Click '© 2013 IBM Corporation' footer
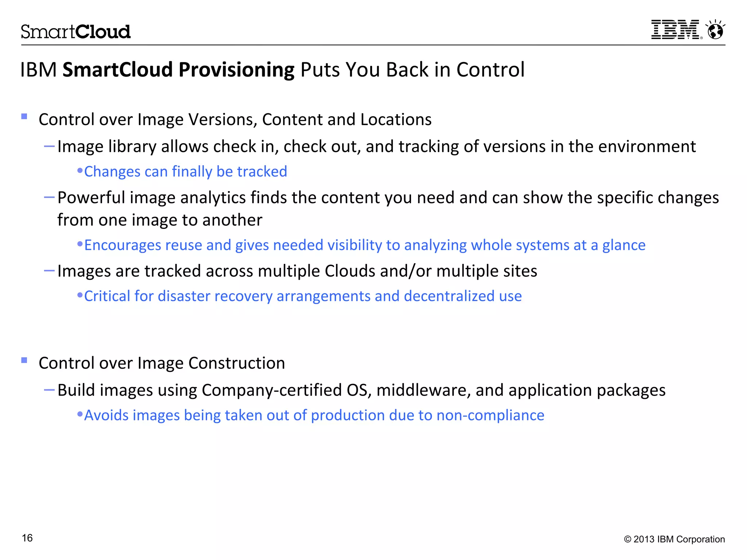The width and height of the screenshot is (747, 560). pyautogui.click(x=674, y=539)
